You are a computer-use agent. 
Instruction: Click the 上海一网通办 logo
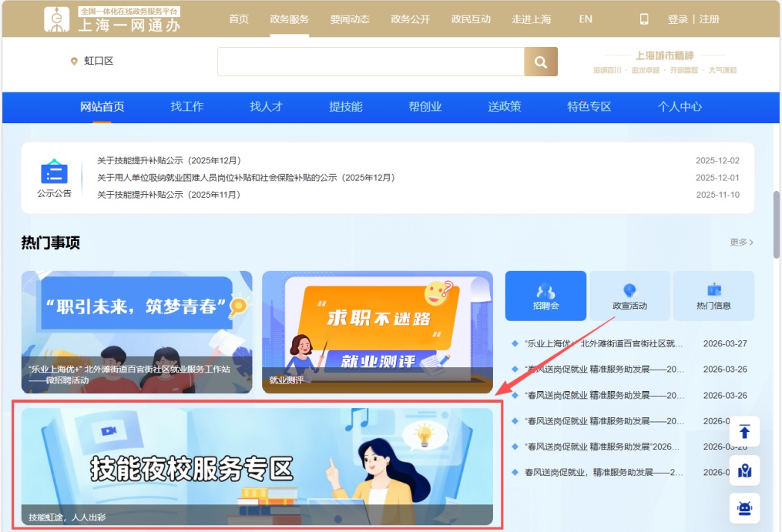[112, 19]
